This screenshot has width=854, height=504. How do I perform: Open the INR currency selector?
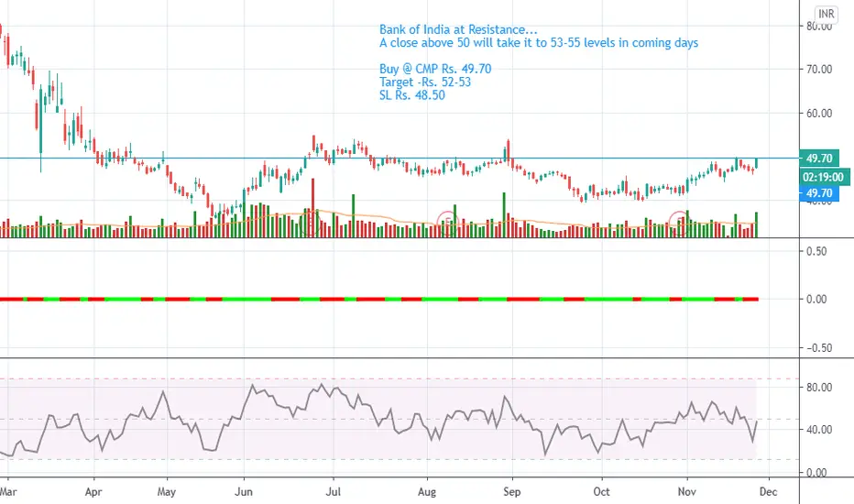click(x=826, y=14)
